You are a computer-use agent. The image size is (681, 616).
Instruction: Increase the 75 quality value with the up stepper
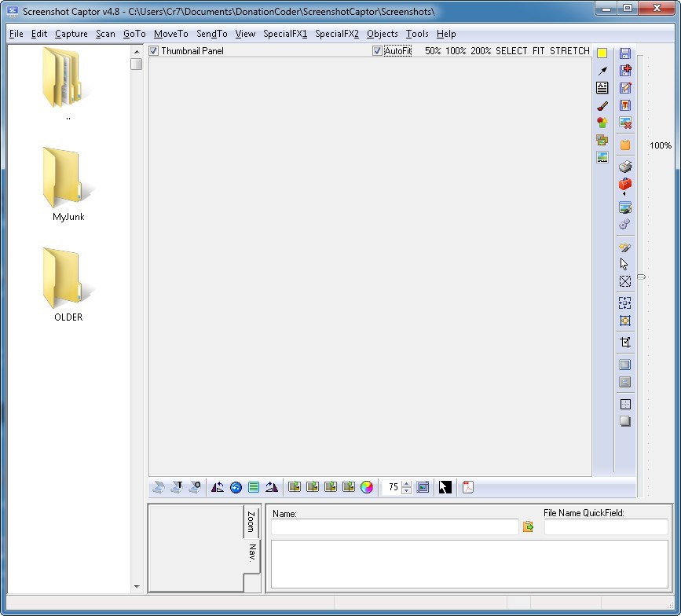(x=405, y=483)
